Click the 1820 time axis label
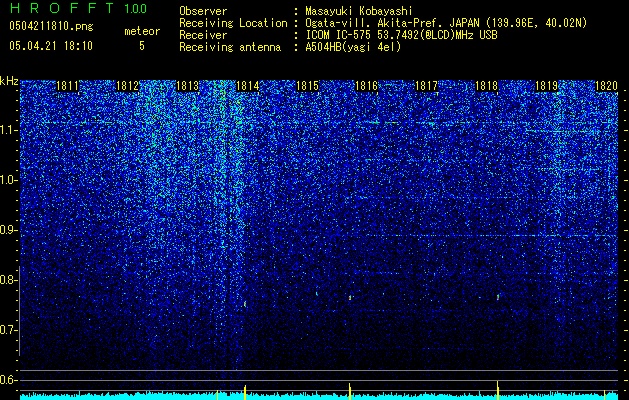 tap(606, 86)
